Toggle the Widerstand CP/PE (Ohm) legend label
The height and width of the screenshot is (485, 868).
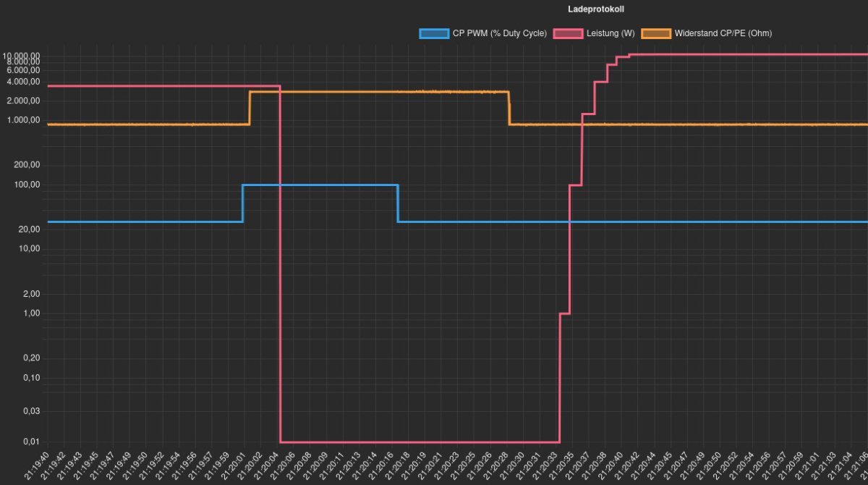tap(725, 33)
